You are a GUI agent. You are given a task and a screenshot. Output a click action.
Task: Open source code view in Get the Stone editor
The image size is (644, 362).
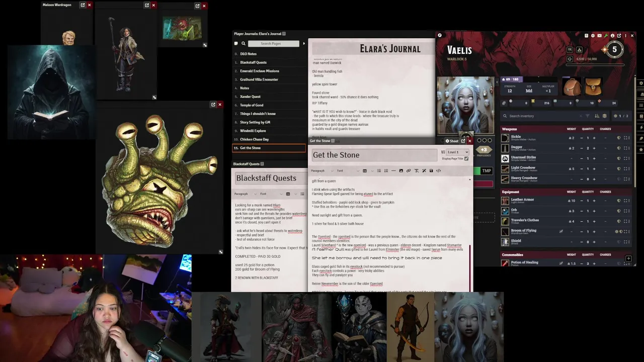[x=438, y=170]
